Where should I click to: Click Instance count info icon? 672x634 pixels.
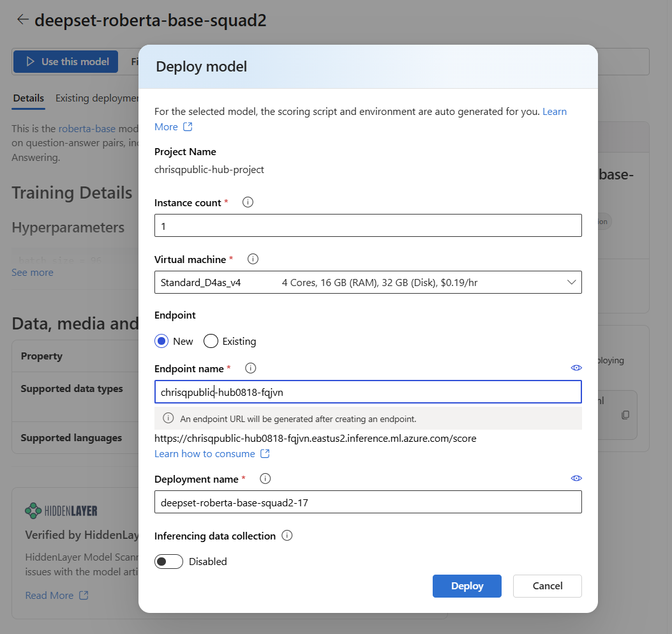[x=248, y=202]
